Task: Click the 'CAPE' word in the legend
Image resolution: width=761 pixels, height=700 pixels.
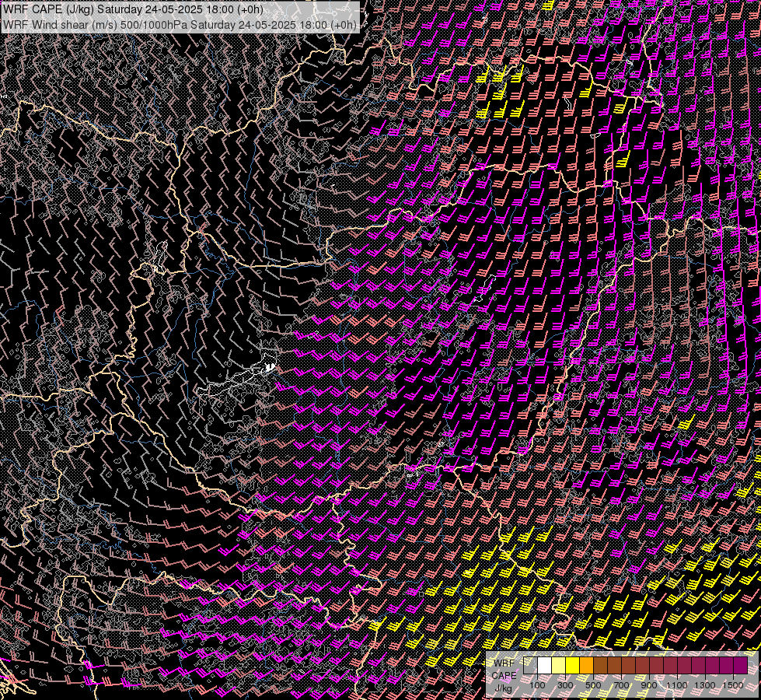Action: 504,676
